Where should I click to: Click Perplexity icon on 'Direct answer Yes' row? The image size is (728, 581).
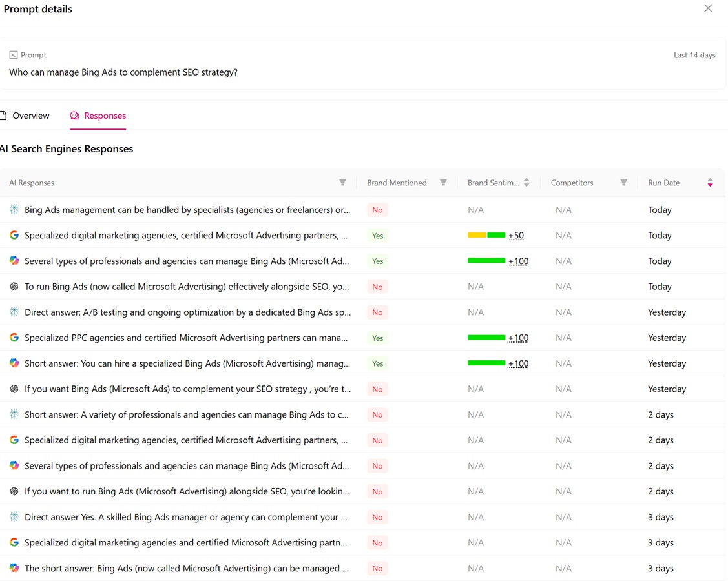click(x=14, y=517)
